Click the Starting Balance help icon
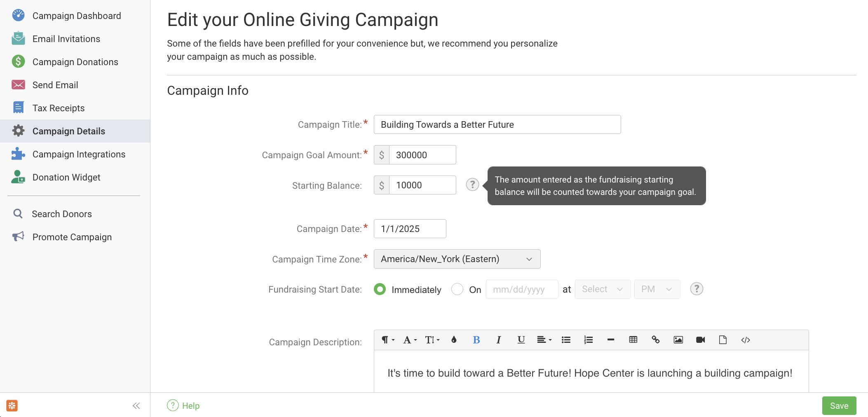Image resolution: width=868 pixels, height=417 pixels. click(472, 185)
